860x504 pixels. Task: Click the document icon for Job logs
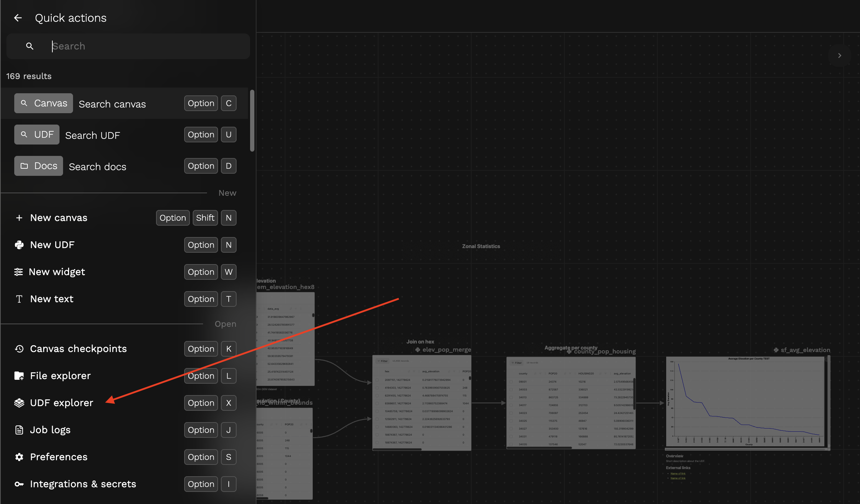19,430
